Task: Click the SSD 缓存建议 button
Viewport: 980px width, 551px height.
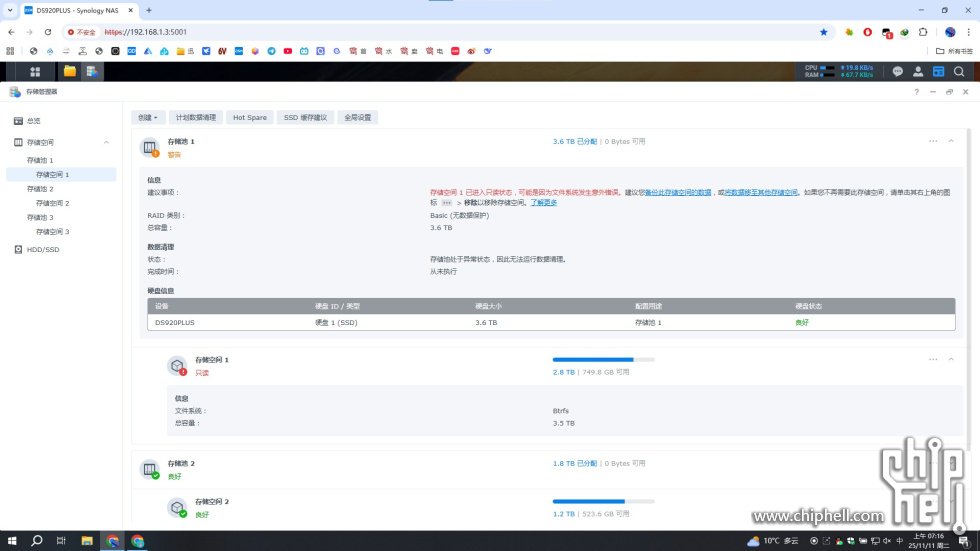Action: coord(305,117)
